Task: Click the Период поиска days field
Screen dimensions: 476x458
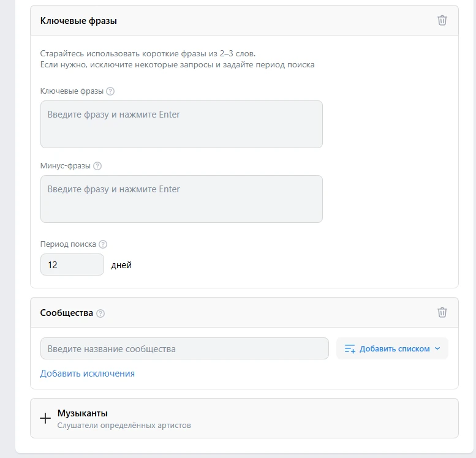Action: click(x=72, y=265)
